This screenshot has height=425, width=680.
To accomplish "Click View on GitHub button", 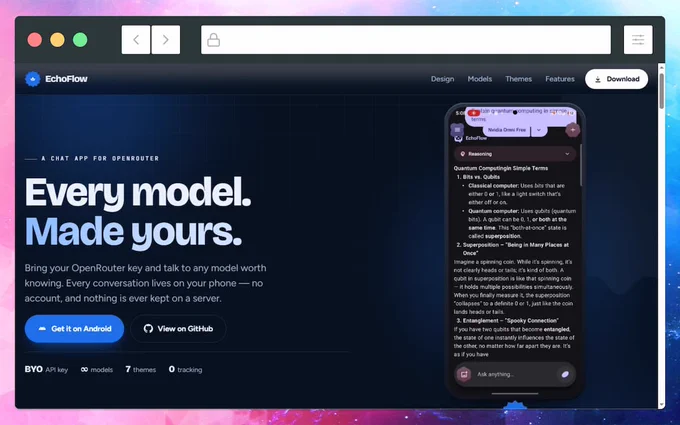I will (178, 329).
